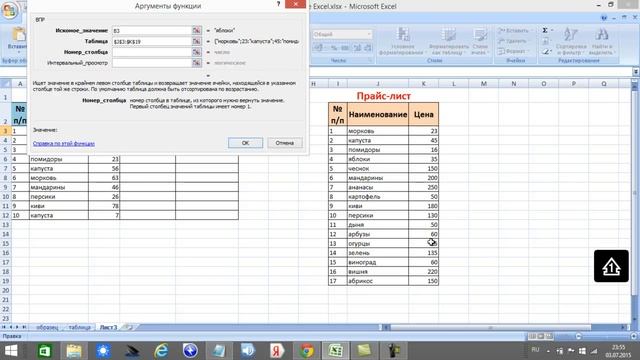The height and width of the screenshot is (360, 640).
Task: Open Google Chrome from taskbar
Action: click(x=307, y=351)
